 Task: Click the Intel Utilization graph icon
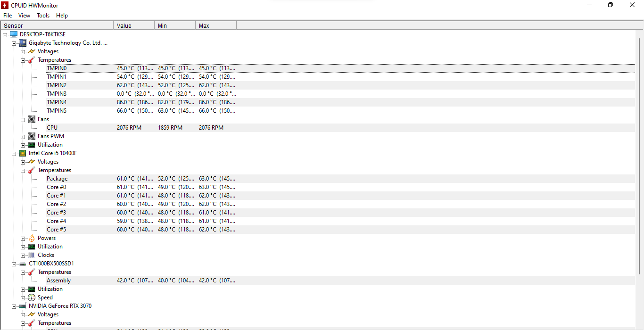point(32,247)
